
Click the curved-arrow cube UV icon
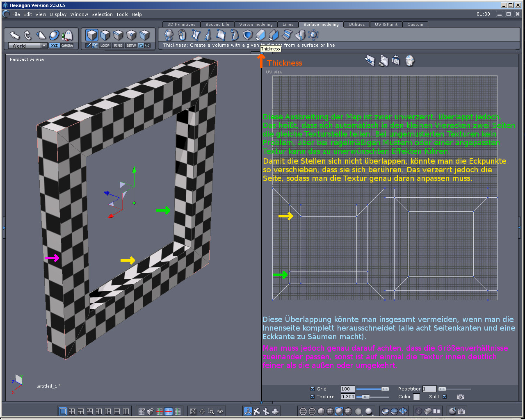(396, 61)
